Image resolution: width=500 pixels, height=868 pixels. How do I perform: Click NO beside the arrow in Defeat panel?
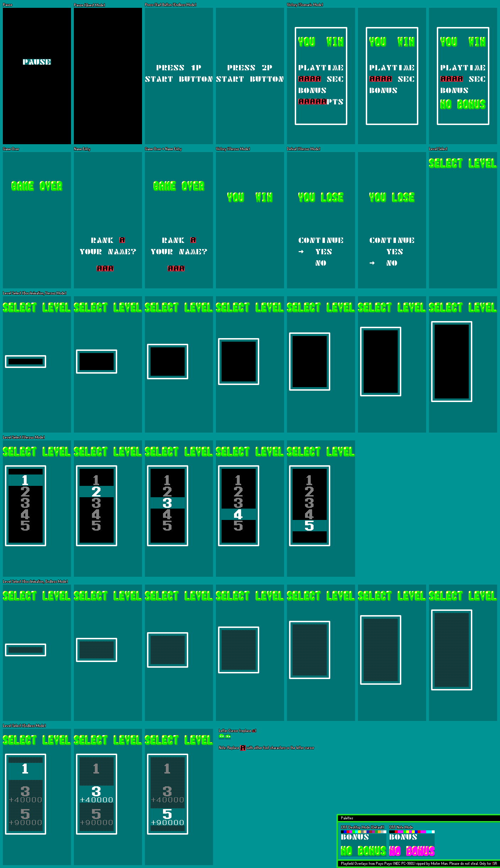click(x=392, y=263)
